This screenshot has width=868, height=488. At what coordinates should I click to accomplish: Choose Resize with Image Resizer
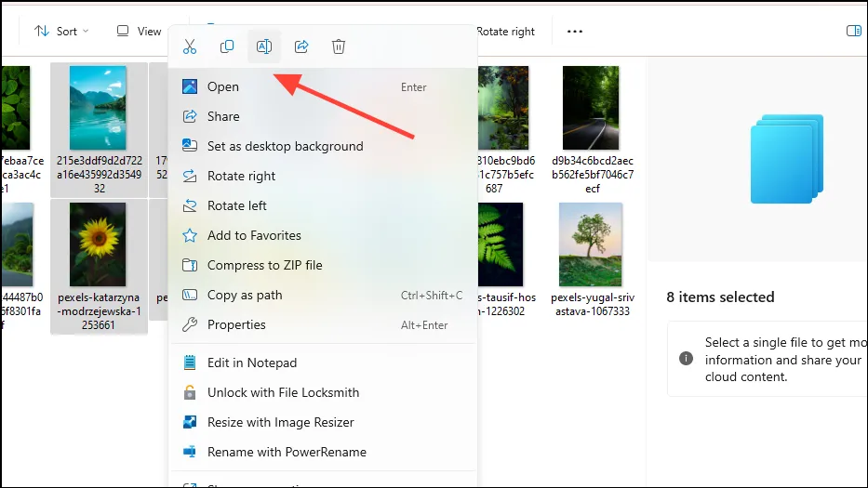click(x=280, y=422)
